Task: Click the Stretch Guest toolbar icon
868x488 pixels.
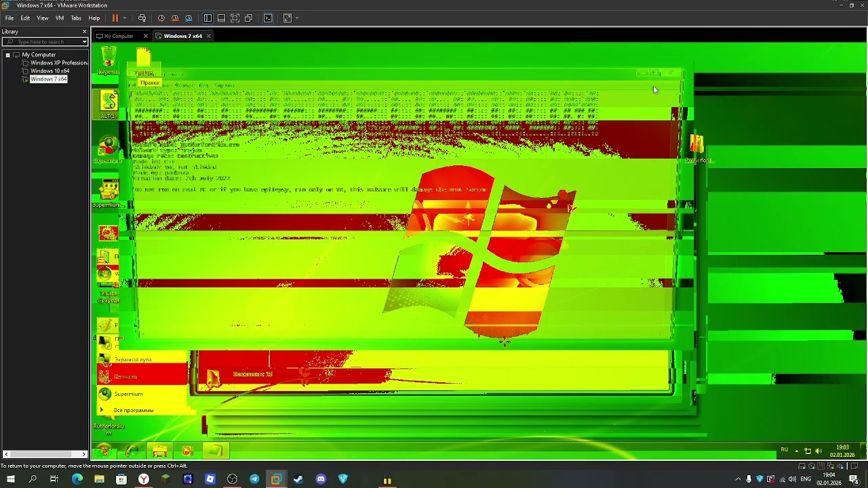Action: 288,18
